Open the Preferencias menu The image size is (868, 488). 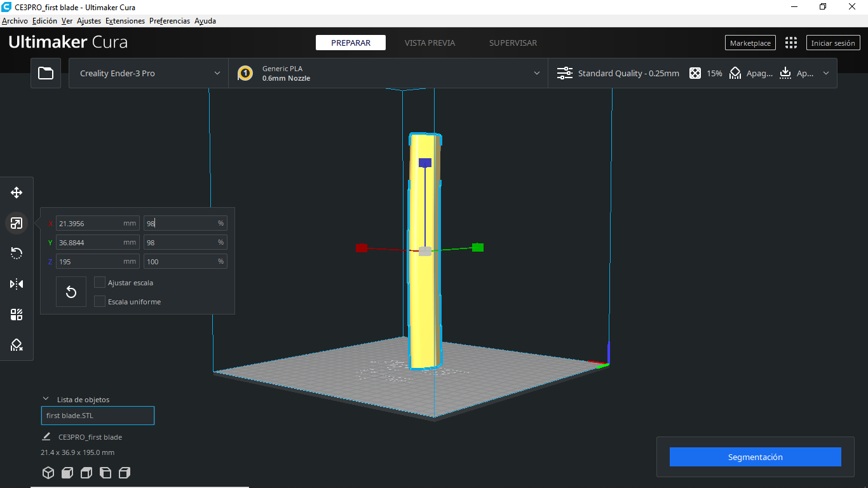[x=170, y=21]
